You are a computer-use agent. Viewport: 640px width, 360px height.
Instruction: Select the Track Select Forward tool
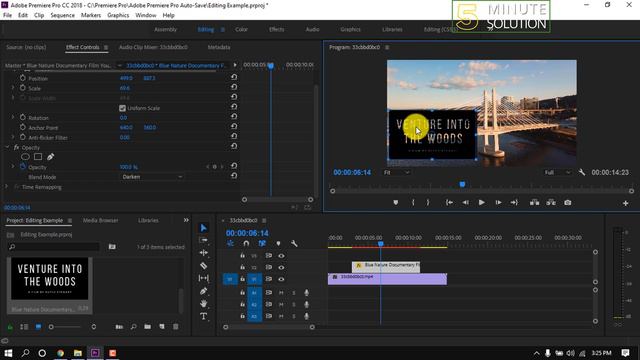coord(203,240)
